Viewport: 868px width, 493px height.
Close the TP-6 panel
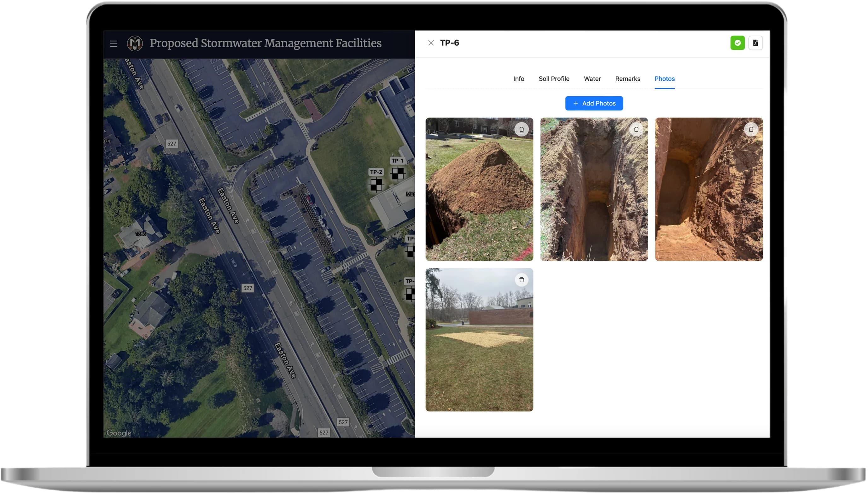[431, 43]
